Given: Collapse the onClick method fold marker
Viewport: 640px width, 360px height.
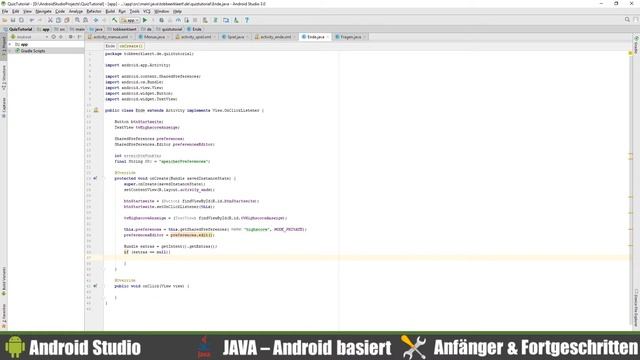Looking at the screenshot, I should pyautogui.click(x=103, y=286).
